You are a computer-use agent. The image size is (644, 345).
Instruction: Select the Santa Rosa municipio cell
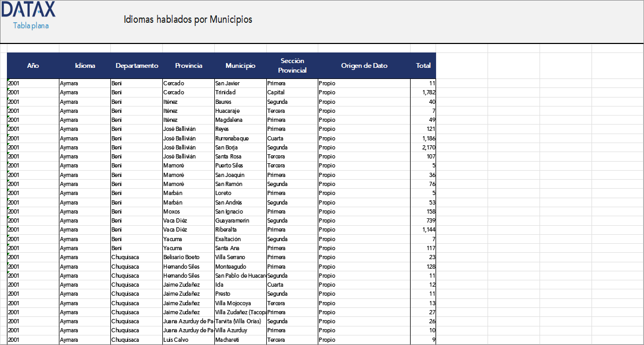coord(240,156)
